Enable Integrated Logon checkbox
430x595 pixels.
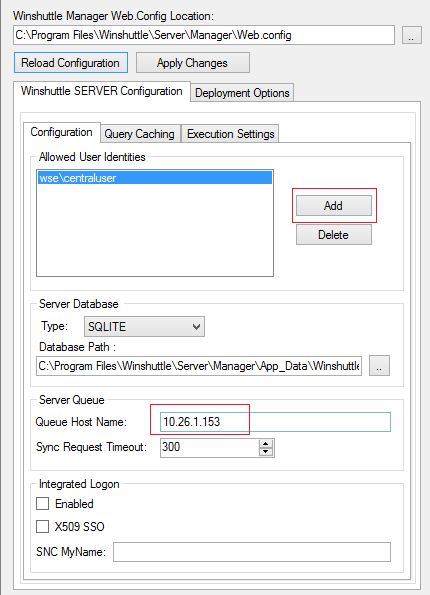click(x=43, y=504)
